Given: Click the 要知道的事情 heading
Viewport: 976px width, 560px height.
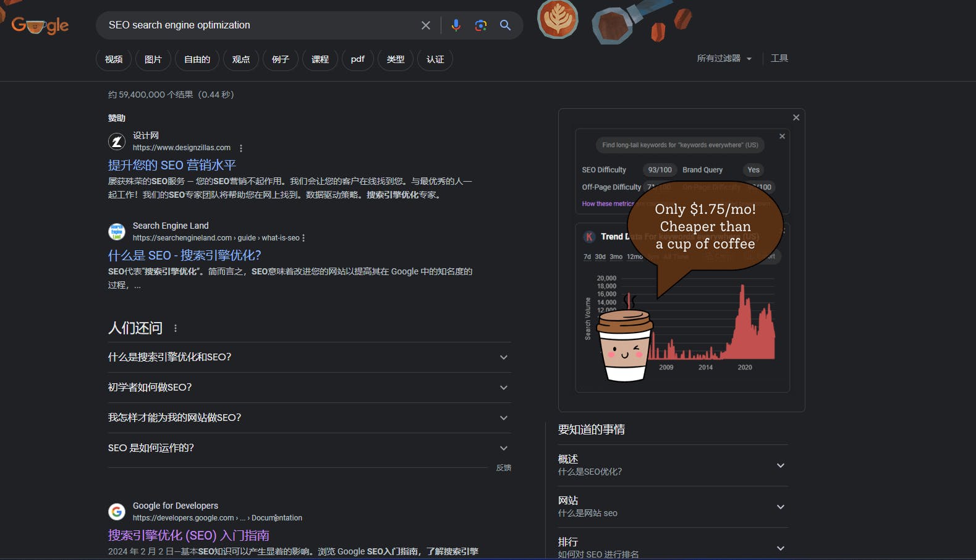Looking at the screenshot, I should [x=592, y=430].
